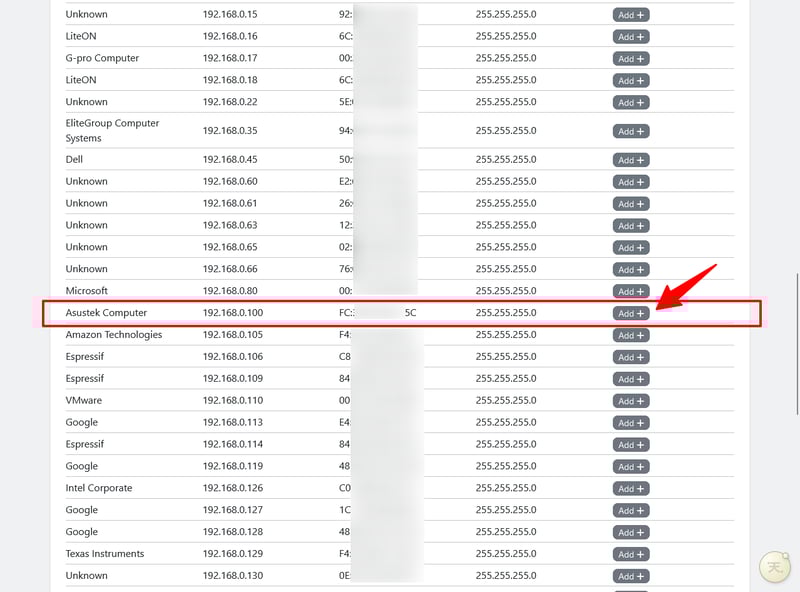
Task: Click Add button for Asustek Computer 192.168.0.100
Action: [631, 313]
